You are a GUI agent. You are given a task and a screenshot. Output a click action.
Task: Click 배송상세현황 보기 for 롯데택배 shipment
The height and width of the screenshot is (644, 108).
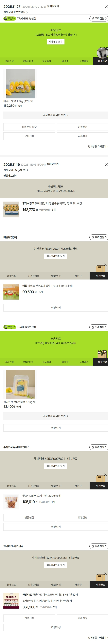[55, 466]
